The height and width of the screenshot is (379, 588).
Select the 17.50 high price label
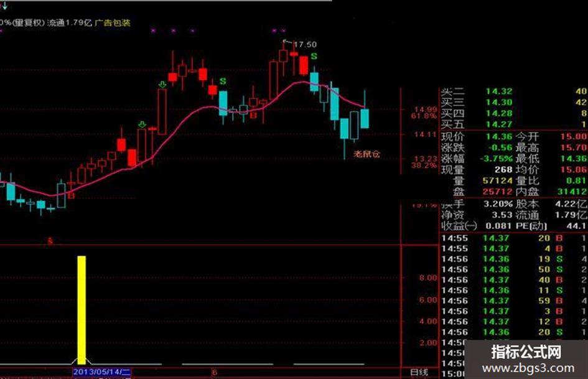pyautogui.click(x=305, y=45)
